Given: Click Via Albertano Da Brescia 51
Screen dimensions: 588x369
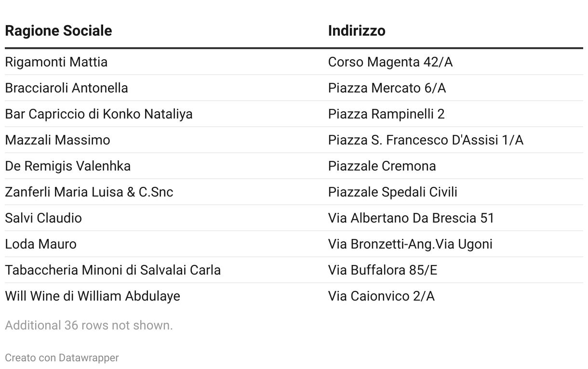Looking at the screenshot, I should point(411,218).
